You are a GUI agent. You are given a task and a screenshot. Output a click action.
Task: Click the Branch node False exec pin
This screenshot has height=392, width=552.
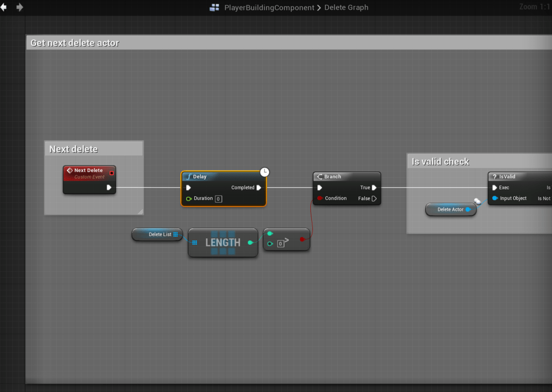[374, 198]
